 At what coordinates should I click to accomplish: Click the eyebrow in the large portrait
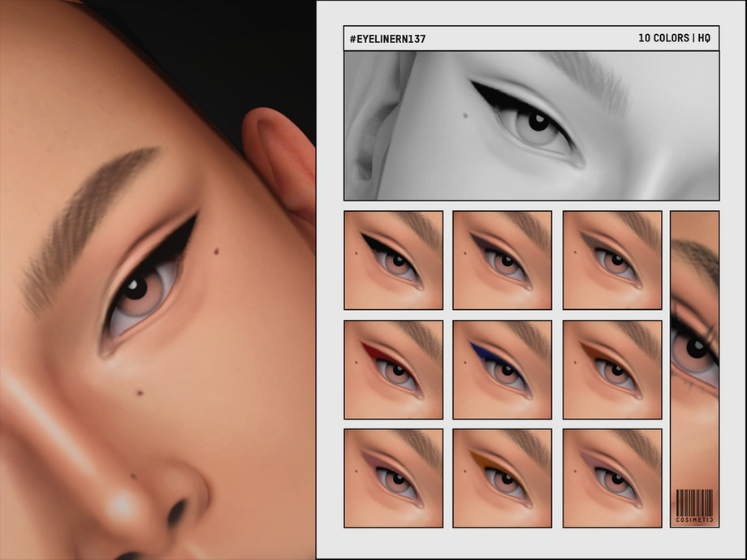tap(89, 215)
